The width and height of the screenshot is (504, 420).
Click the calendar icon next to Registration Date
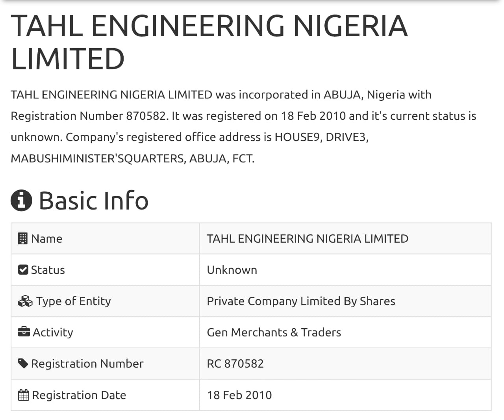[24, 395]
